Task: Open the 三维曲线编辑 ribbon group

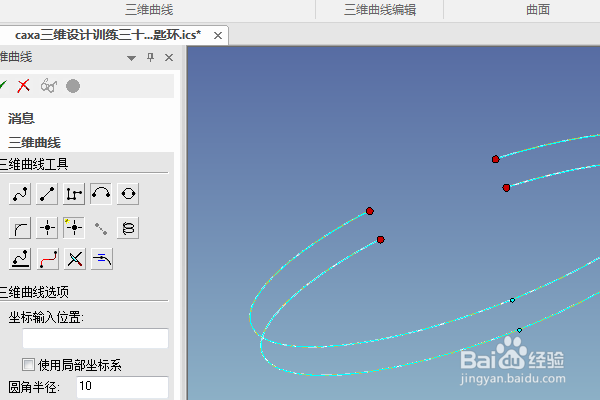Action: pyautogui.click(x=380, y=10)
